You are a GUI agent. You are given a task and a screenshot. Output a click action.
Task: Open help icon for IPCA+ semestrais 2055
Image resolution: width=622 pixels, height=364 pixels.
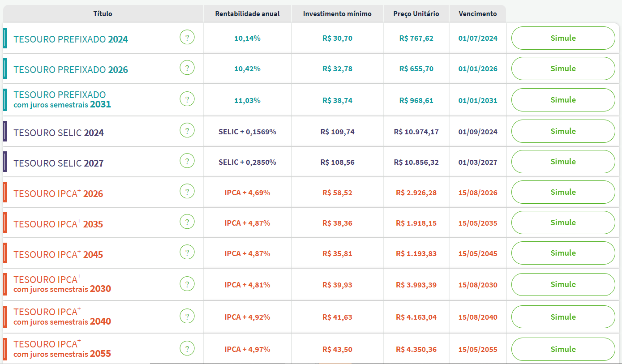tap(187, 348)
